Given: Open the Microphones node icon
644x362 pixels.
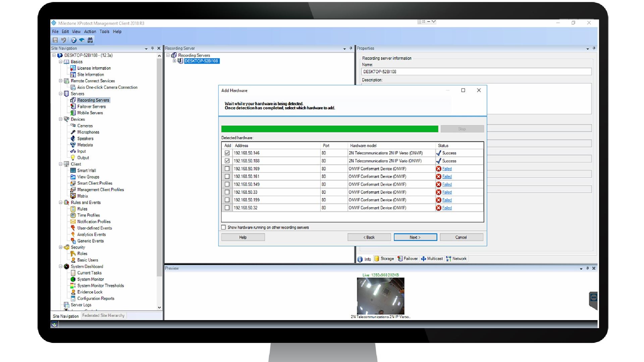Looking at the screenshot, I should point(73,132).
